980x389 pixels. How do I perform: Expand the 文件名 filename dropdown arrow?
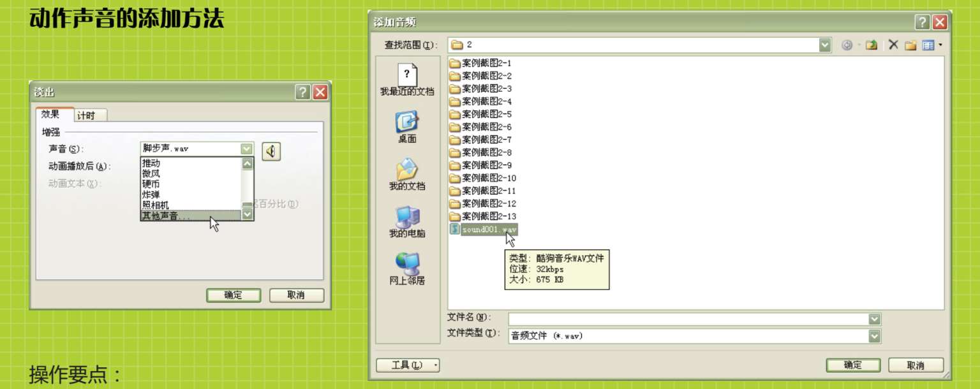click(x=874, y=319)
